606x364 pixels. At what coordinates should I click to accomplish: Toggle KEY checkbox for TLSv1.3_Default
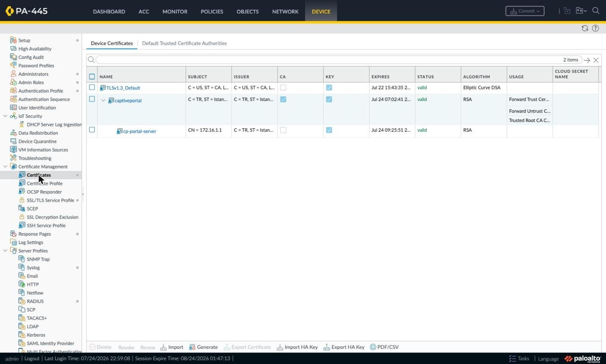[x=329, y=88]
